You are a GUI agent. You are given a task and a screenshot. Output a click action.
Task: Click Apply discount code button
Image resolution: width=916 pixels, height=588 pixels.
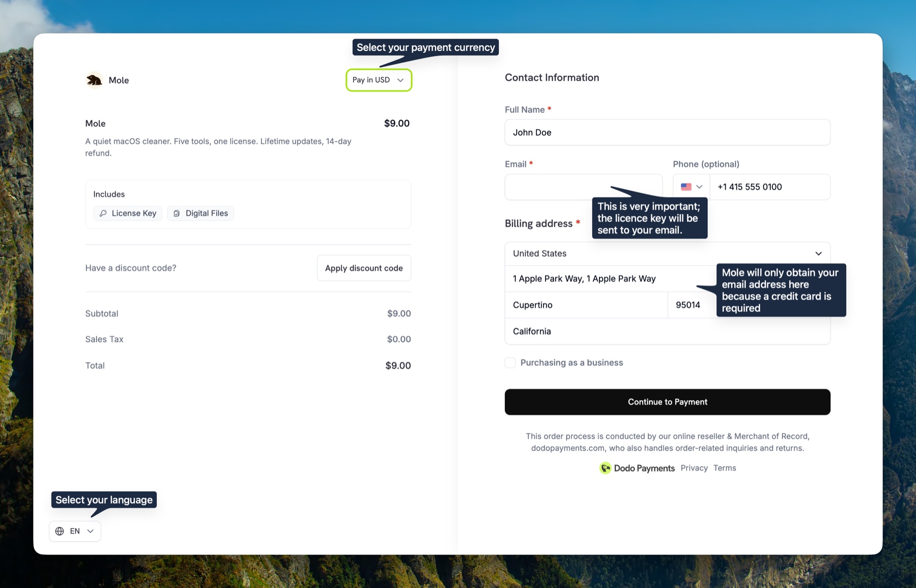click(364, 268)
